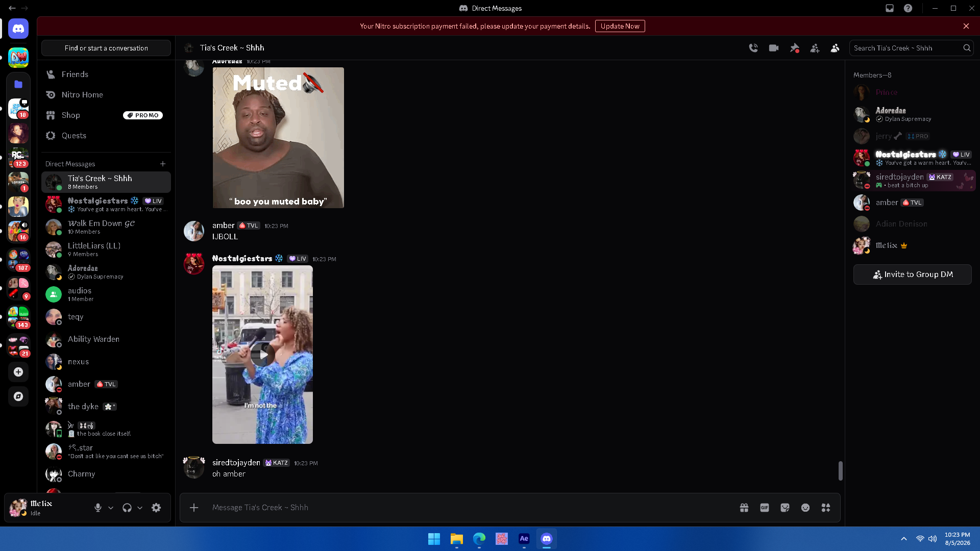
Task: Toggle headphone deafen
Action: point(127,508)
